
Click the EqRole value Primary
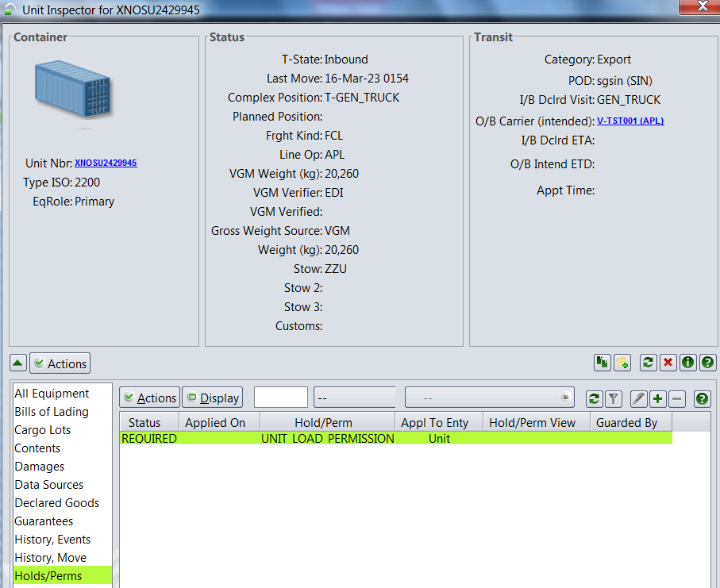coord(94,202)
